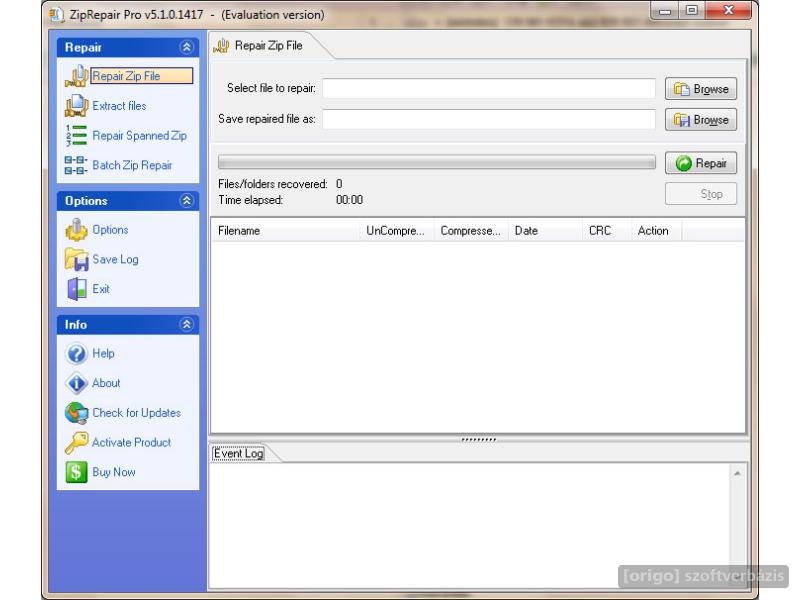Collapse the Info panel section
The height and width of the screenshot is (600, 800).
[x=187, y=324]
